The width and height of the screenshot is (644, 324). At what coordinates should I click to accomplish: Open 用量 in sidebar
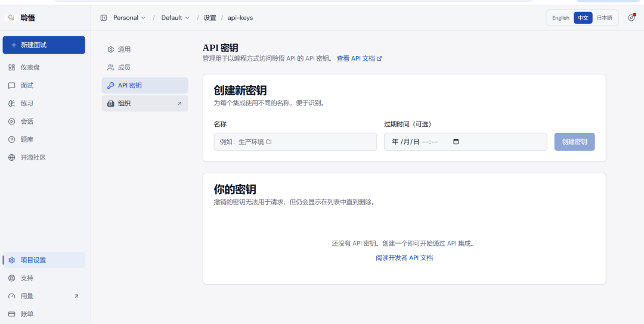(44, 296)
